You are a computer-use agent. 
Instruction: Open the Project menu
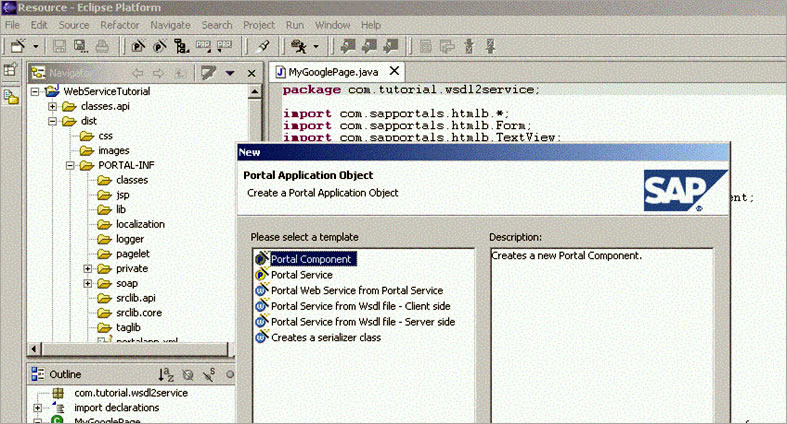pyautogui.click(x=259, y=25)
